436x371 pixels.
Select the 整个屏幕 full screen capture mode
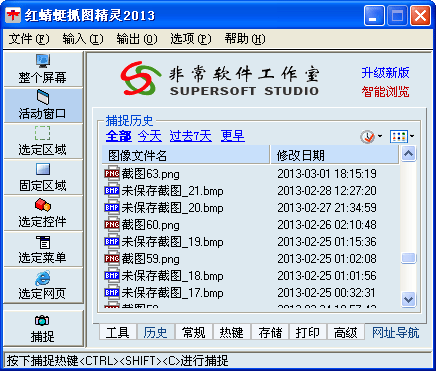tap(43, 69)
